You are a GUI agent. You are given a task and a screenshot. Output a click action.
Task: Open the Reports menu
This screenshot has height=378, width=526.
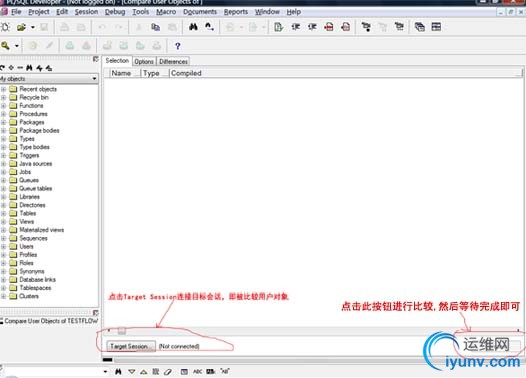point(236,12)
